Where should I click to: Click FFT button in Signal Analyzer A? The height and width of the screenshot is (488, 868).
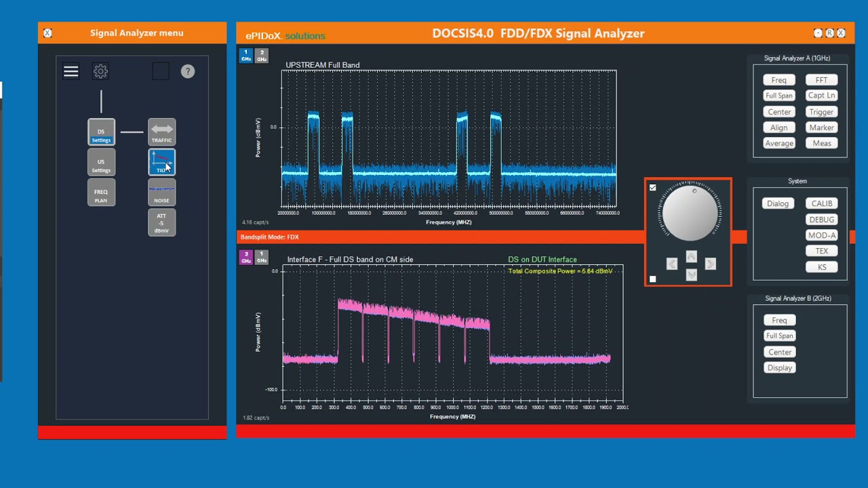click(x=821, y=80)
